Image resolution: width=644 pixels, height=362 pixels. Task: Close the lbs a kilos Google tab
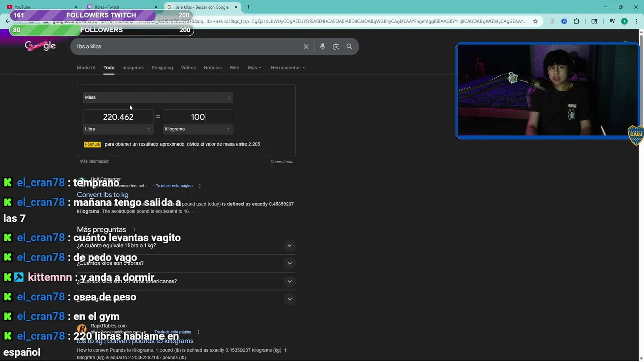click(x=236, y=7)
